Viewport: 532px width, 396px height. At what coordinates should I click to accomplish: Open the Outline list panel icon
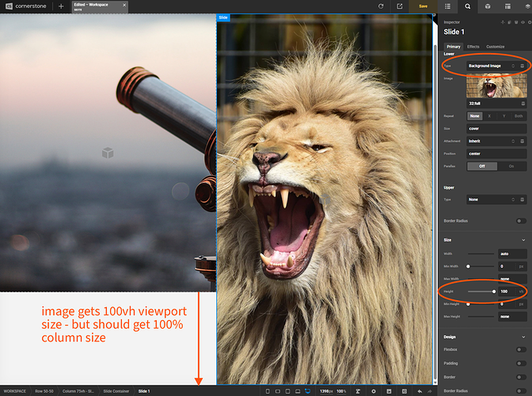point(447,6)
